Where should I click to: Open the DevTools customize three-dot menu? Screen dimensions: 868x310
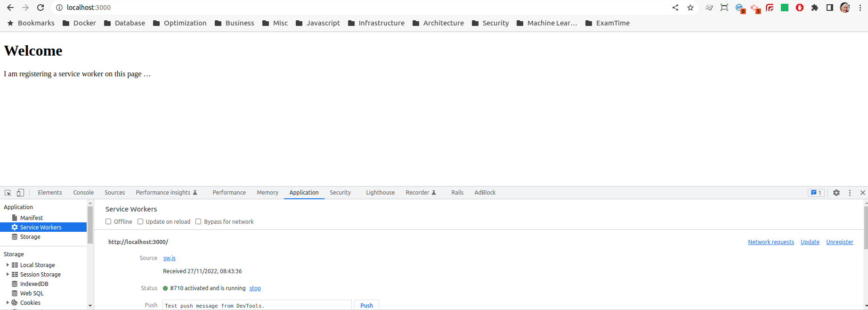[850, 193]
